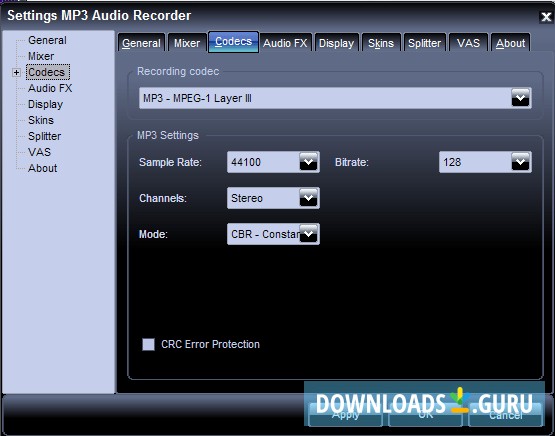This screenshot has width=555, height=436.
Task: Click the Channels label
Action: pyautogui.click(x=162, y=198)
